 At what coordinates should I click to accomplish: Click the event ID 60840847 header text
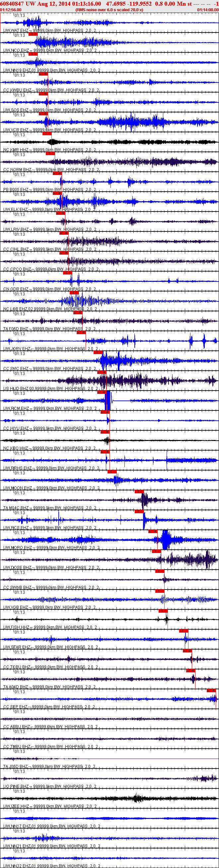[x=12, y=3]
